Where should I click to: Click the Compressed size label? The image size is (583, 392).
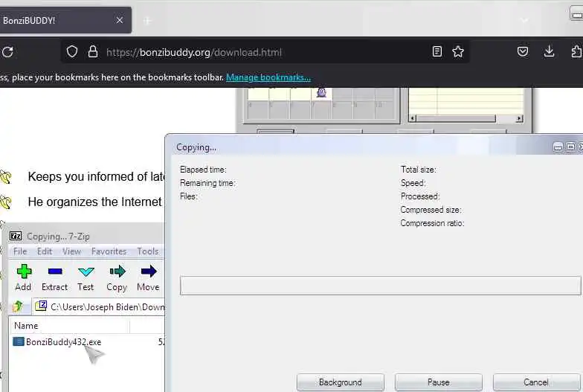431,210
